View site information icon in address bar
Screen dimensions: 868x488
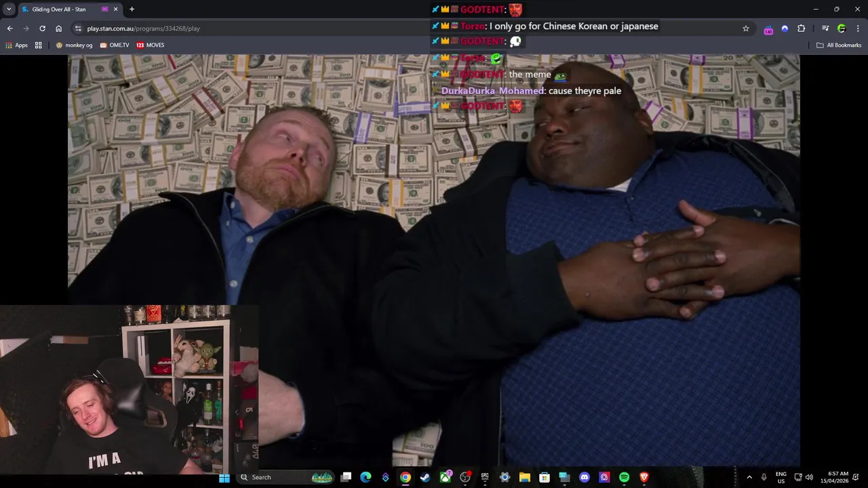click(78, 28)
